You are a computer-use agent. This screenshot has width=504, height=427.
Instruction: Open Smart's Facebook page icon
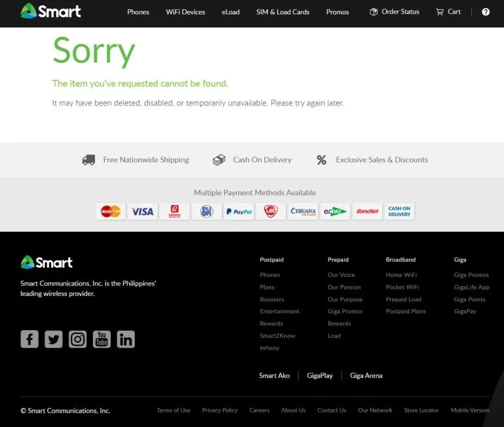[x=29, y=339]
